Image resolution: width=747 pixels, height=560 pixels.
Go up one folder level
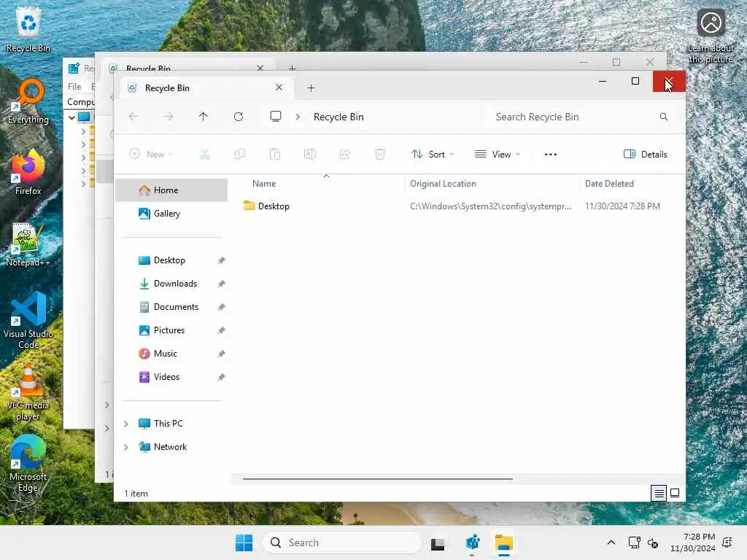click(x=204, y=117)
